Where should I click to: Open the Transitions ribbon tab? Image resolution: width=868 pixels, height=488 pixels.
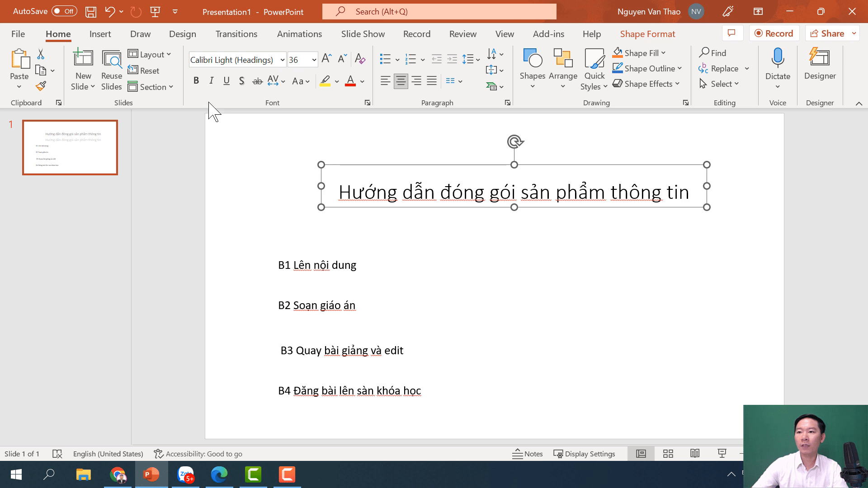[x=236, y=34]
